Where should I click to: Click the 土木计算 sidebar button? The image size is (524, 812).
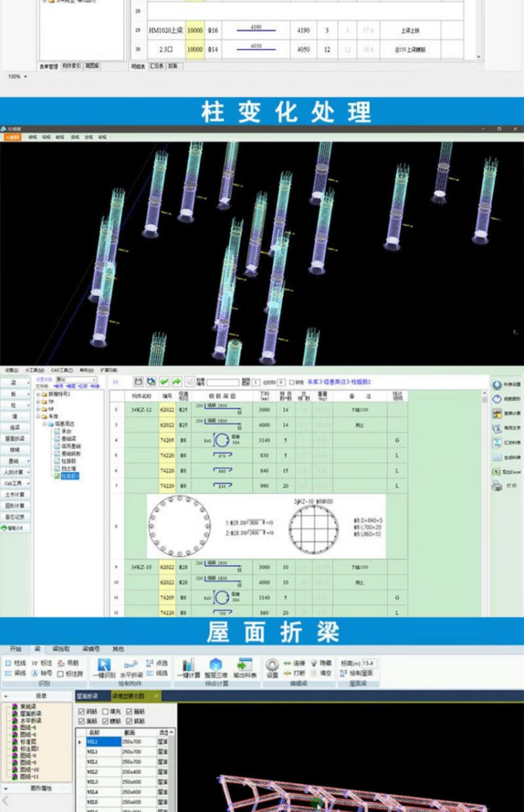point(13,494)
